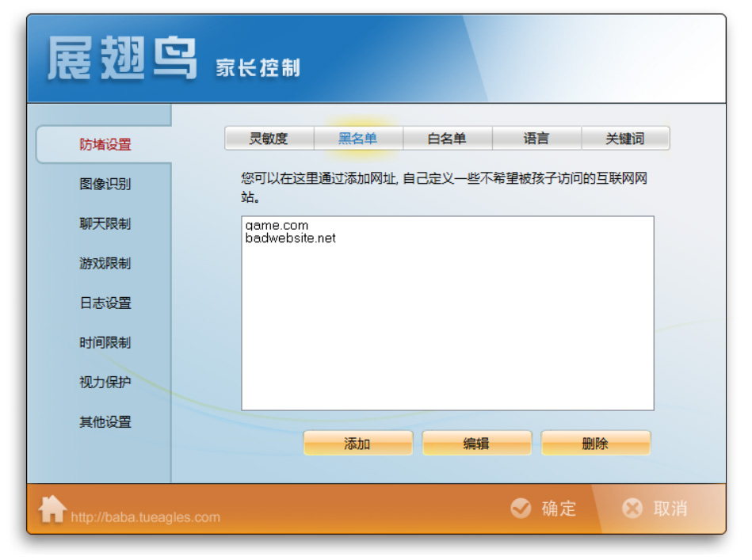
Task: Click the 删除 button
Action: (594, 444)
